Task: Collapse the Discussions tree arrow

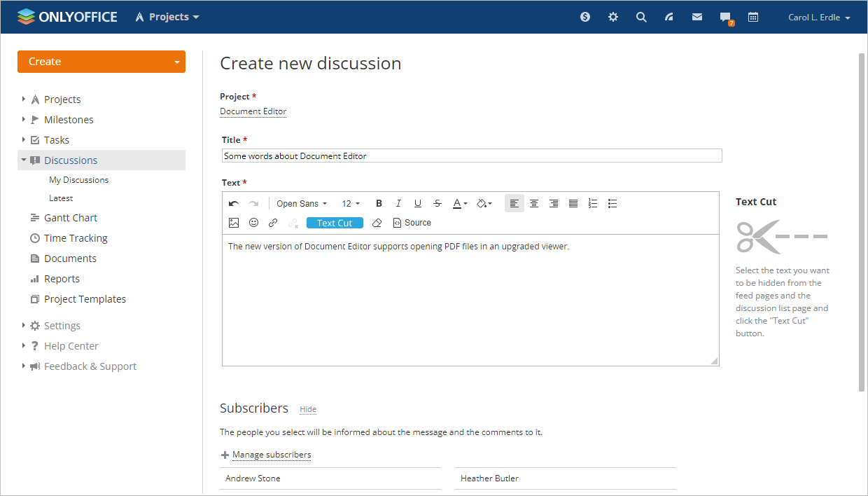Action: point(23,160)
